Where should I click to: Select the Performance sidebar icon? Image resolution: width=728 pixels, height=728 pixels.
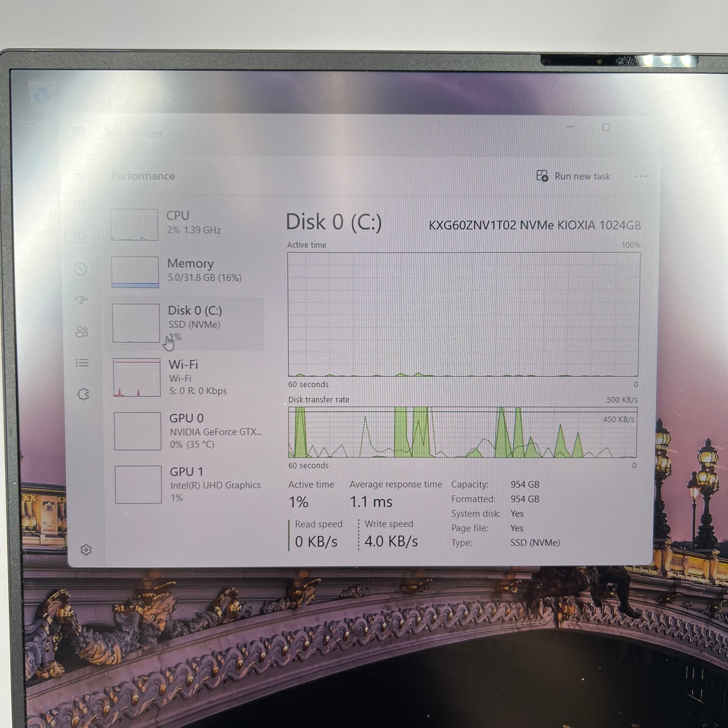click(x=80, y=237)
